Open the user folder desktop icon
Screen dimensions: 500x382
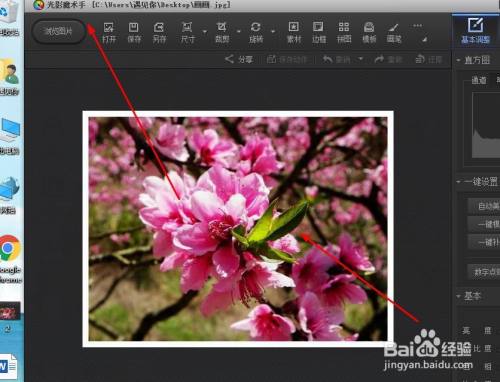click(x=9, y=77)
